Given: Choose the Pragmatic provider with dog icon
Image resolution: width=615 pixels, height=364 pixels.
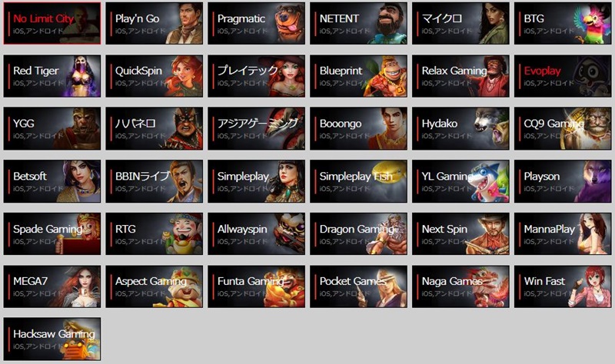Looking at the screenshot, I should 257,23.
